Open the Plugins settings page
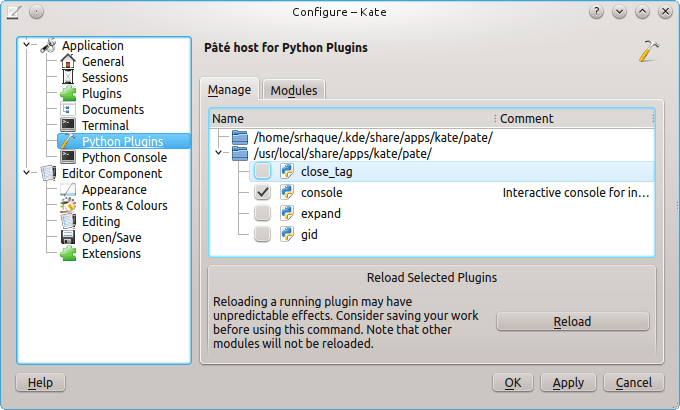Image resolution: width=680 pixels, height=410 pixels. 101,94
